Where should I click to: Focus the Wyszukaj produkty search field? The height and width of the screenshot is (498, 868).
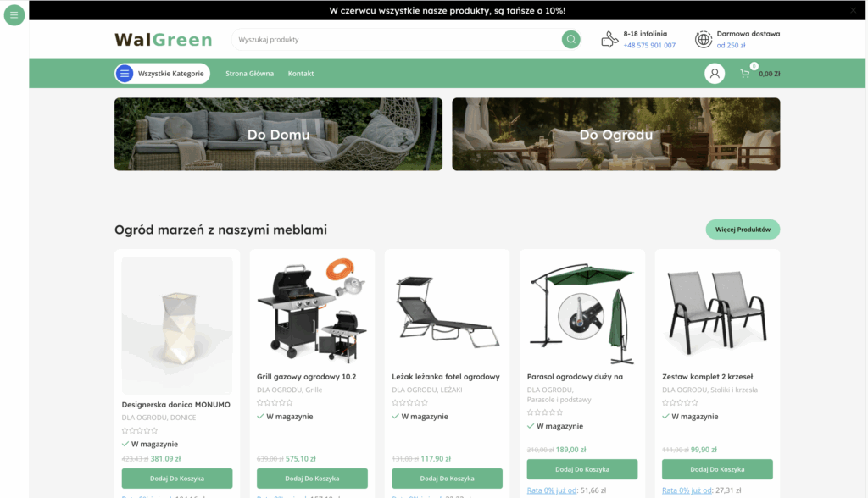point(396,39)
